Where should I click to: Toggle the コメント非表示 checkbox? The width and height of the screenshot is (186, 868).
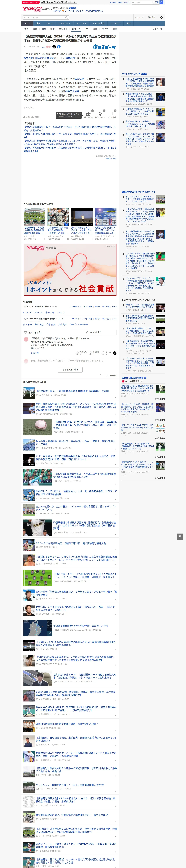(102, 375)
